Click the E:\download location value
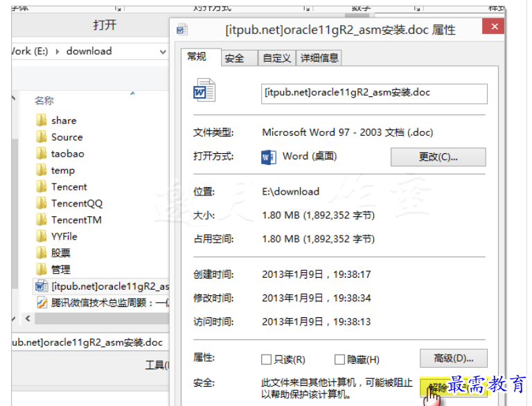This screenshot has width=532, height=406. pyautogui.click(x=290, y=191)
